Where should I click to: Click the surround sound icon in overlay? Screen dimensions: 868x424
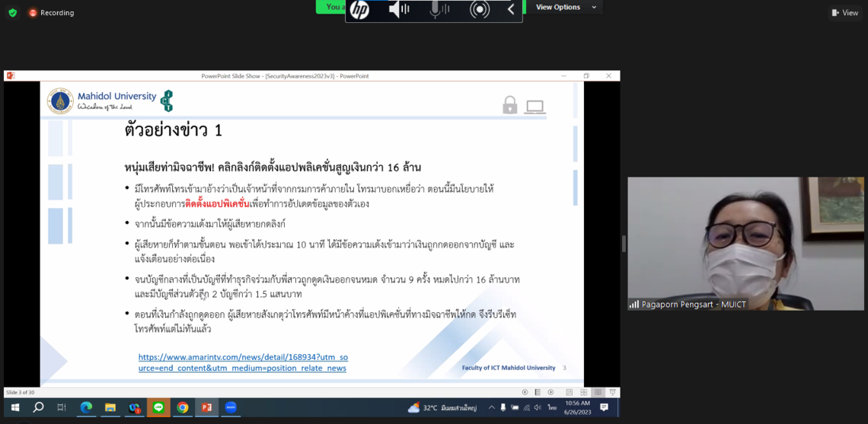point(480,10)
